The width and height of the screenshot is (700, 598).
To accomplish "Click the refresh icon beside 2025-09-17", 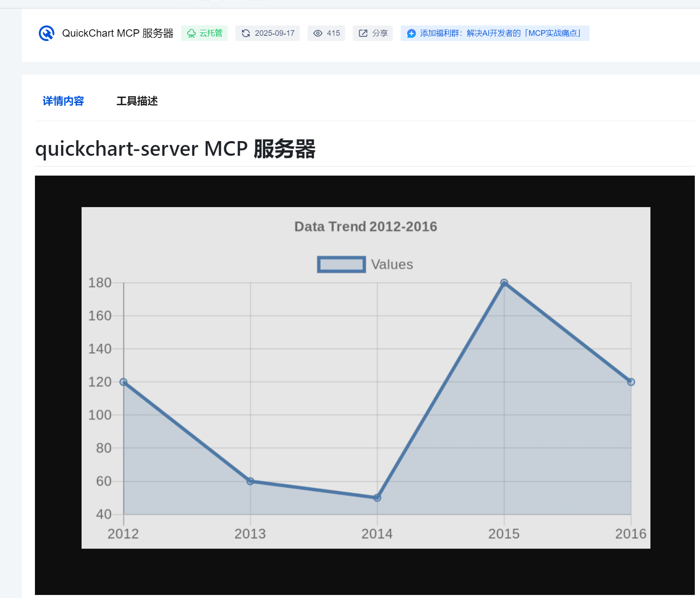I will pyautogui.click(x=246, y=33).
